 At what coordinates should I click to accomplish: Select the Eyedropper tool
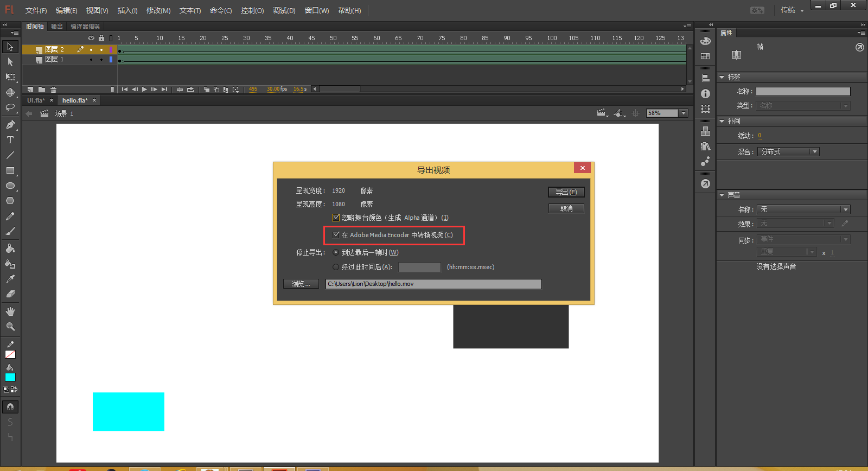pos(10,279)
